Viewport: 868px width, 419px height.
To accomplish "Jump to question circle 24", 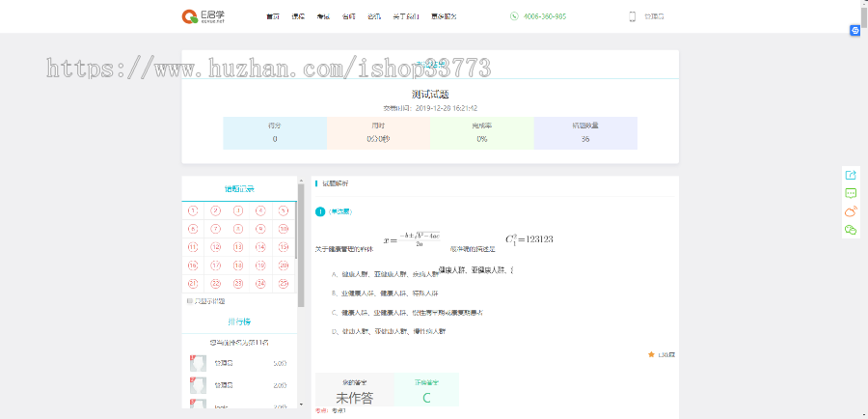I will pos(260,284).
